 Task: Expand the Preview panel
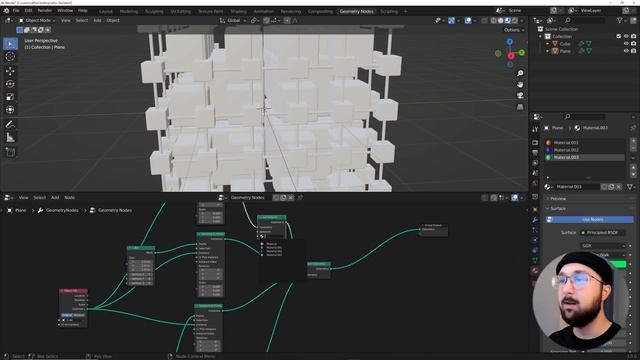(558, 199)
